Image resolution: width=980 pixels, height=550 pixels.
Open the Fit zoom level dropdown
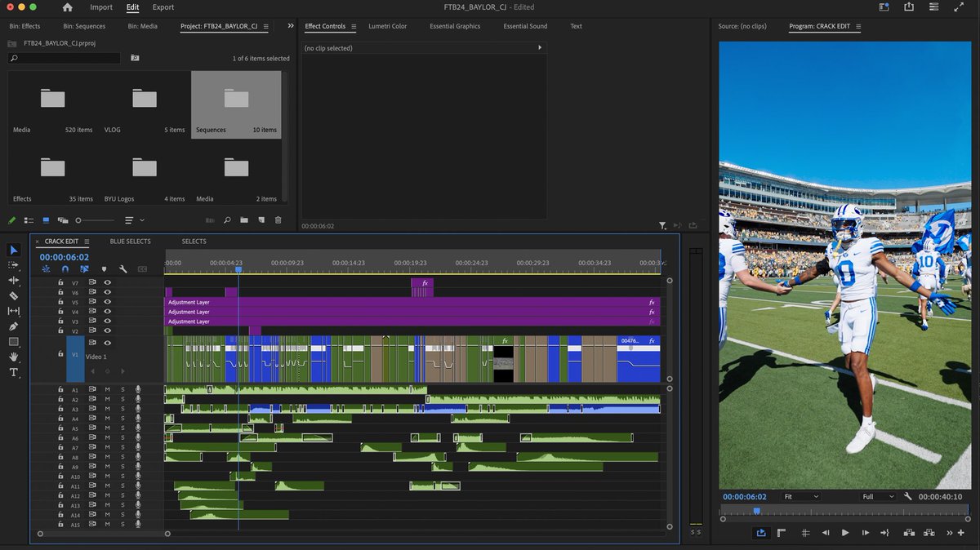pos(800,496)
